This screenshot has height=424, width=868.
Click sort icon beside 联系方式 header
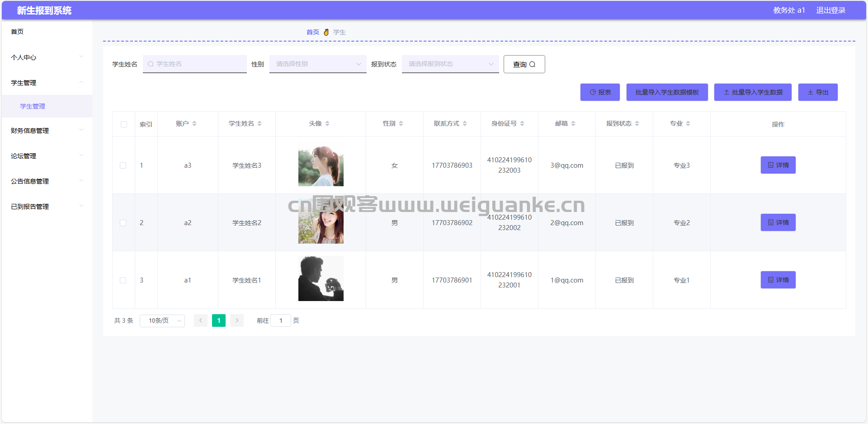[x=465, y=123]
